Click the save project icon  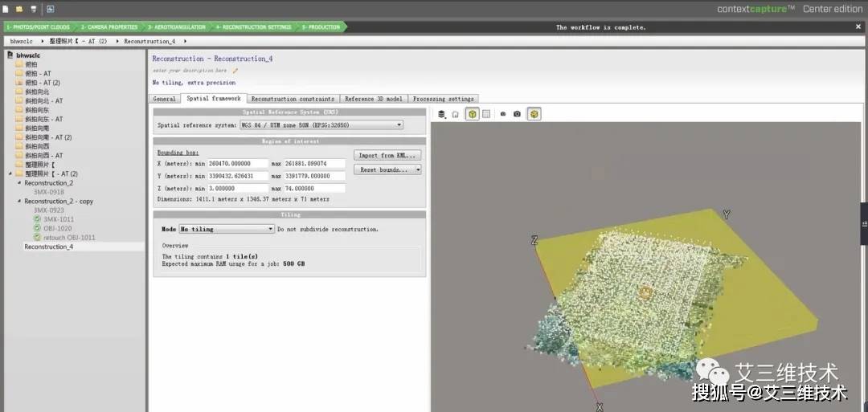[x=34, y=9]
